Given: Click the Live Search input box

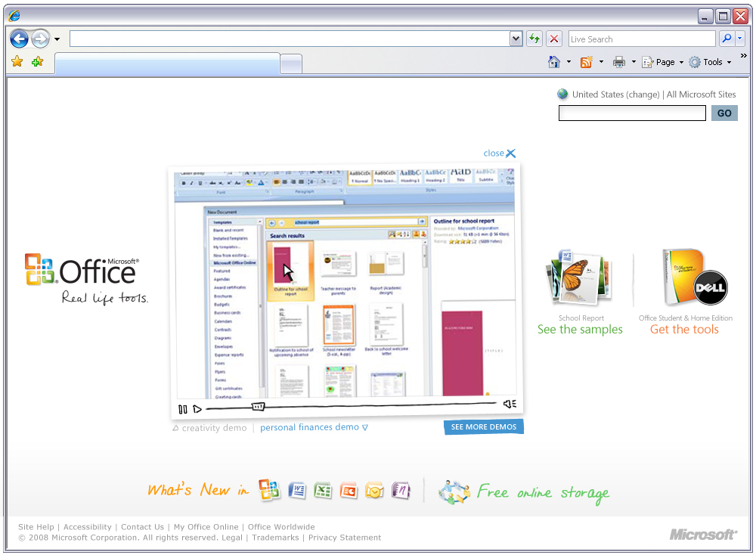Looking at the screenshot, I should click(x=641, y=39).
